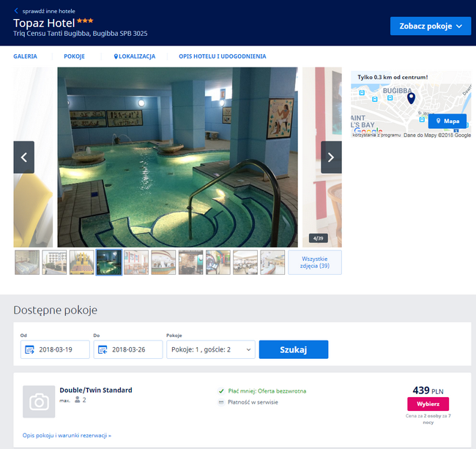476x449 pixels.
Task: Show next gallery photo with right arrow
Action: click(331, 157)
